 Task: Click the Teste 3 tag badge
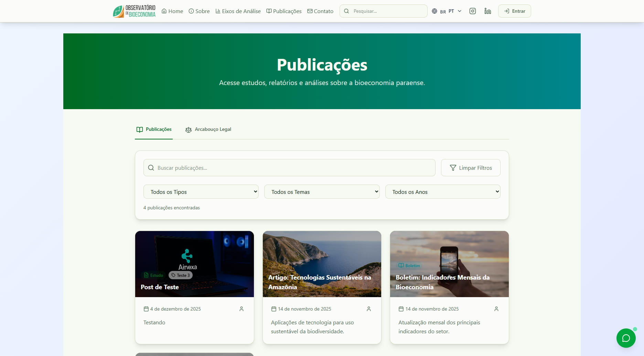pos(181,275)
